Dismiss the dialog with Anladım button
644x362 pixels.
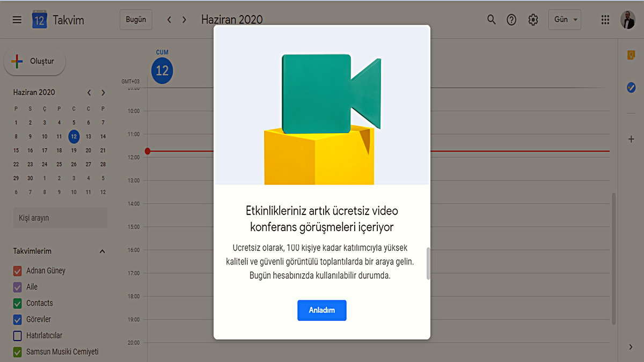pos(322,310)
